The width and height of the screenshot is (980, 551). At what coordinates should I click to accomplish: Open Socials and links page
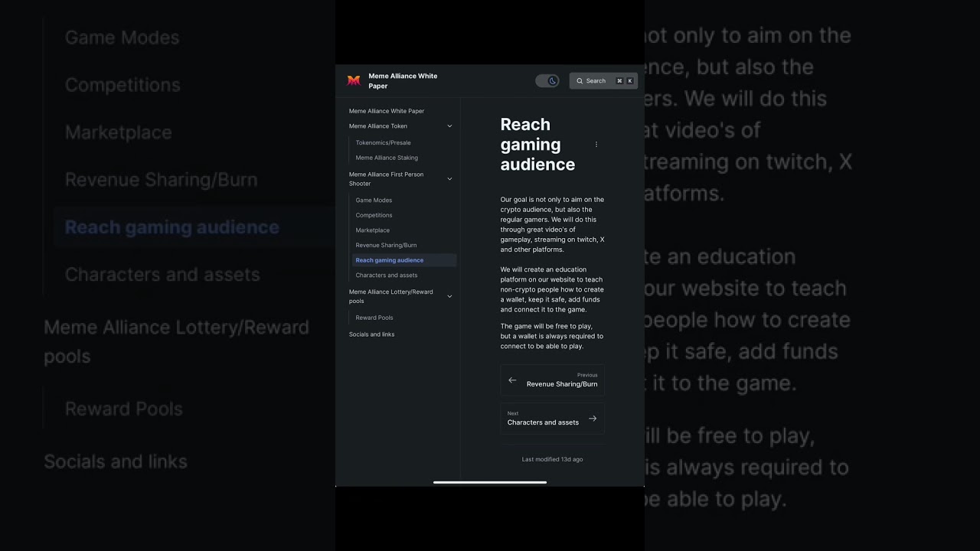coord(372,334)
